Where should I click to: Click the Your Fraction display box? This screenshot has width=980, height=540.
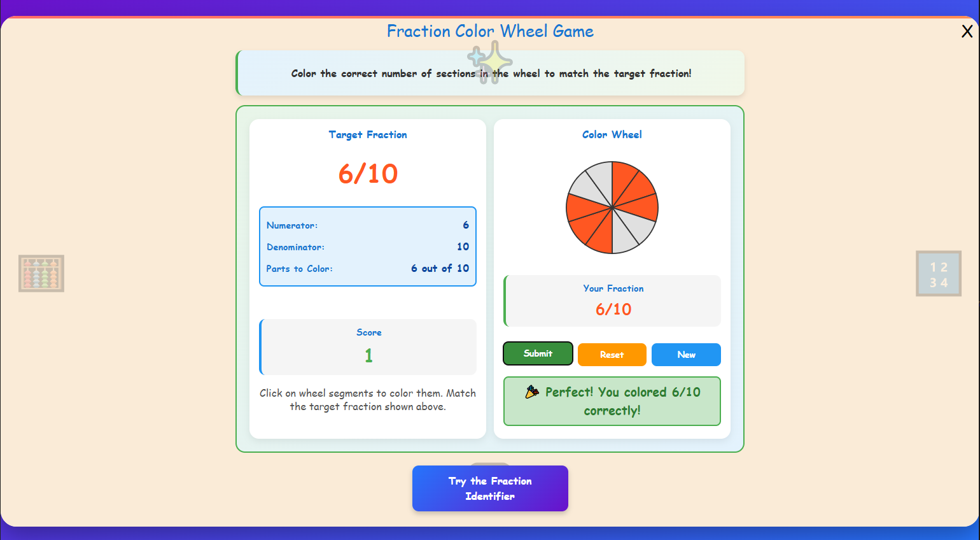pyautogui.click(x=612, y=301)
